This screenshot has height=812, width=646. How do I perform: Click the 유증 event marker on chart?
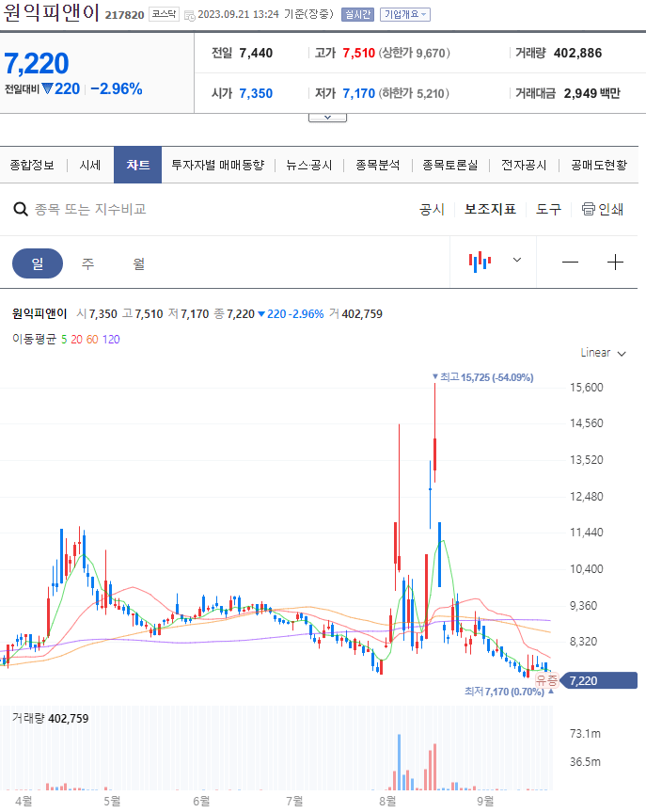click(546, 680)
